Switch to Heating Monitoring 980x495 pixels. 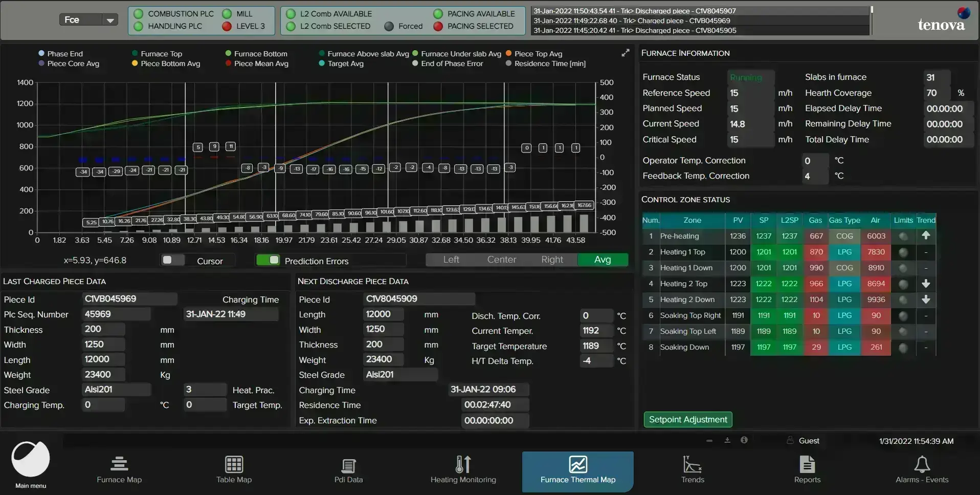coord(463,470)
